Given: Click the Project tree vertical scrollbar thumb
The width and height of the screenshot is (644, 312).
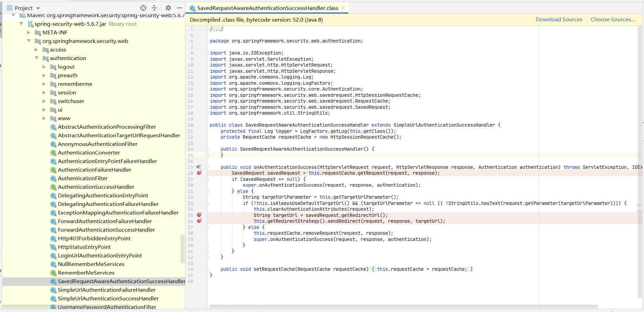Looking at the screenshot, I should click(183, 249).
